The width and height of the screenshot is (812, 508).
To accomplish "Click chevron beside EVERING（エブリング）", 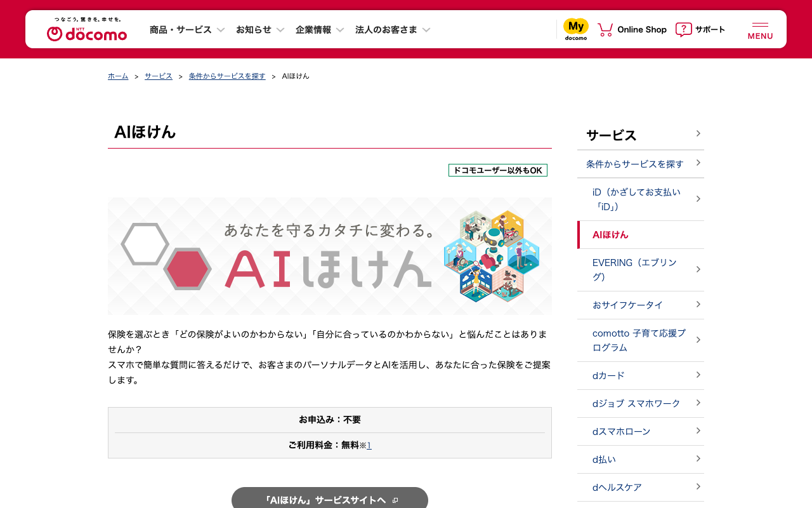I will (698, 269).
